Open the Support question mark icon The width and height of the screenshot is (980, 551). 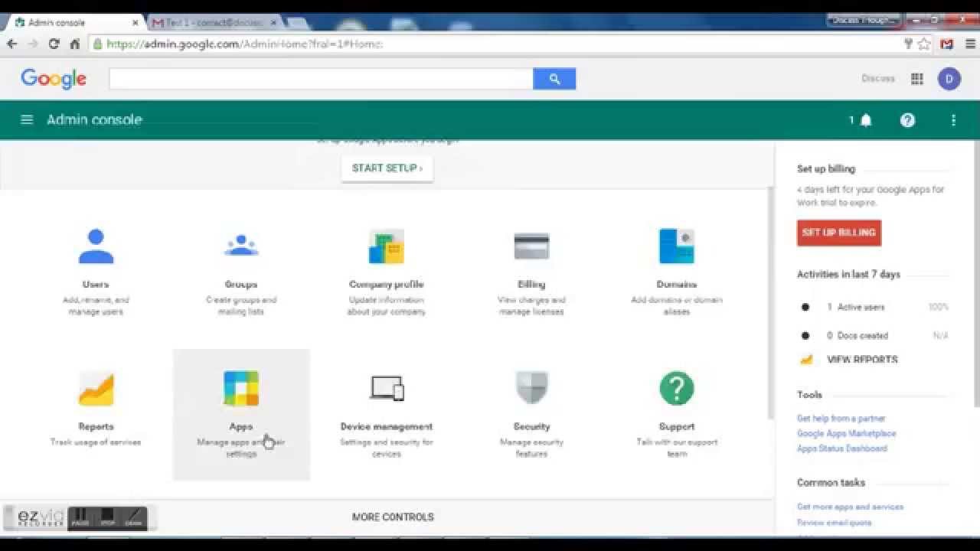(x=677, y=389)
